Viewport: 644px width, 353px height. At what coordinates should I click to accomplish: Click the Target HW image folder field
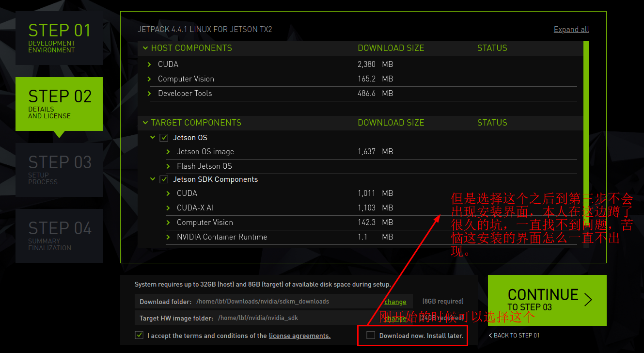(x=274, y=318)
